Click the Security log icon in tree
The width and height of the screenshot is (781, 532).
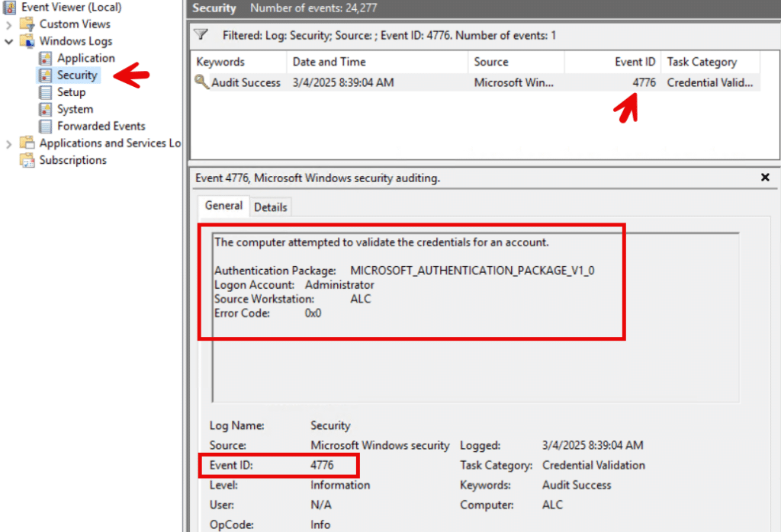point(45,75)
